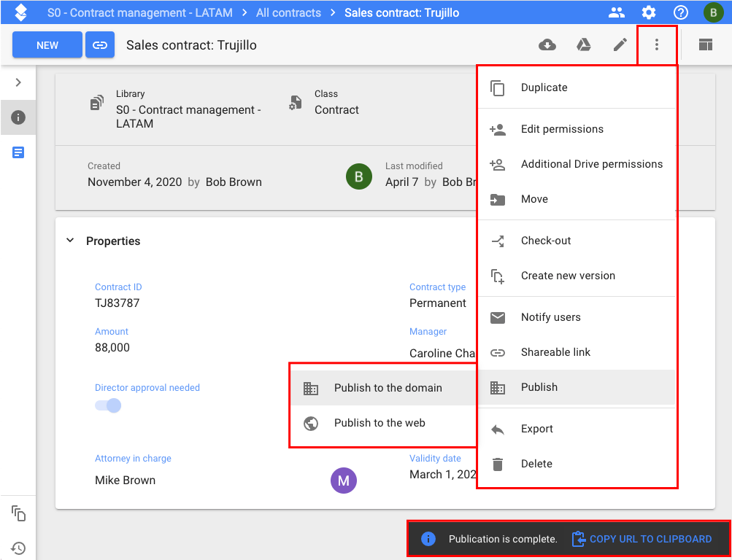Select Publish to the web
Image resolution: width=732 pixels, height=560 pixels.
pos(380,423)
